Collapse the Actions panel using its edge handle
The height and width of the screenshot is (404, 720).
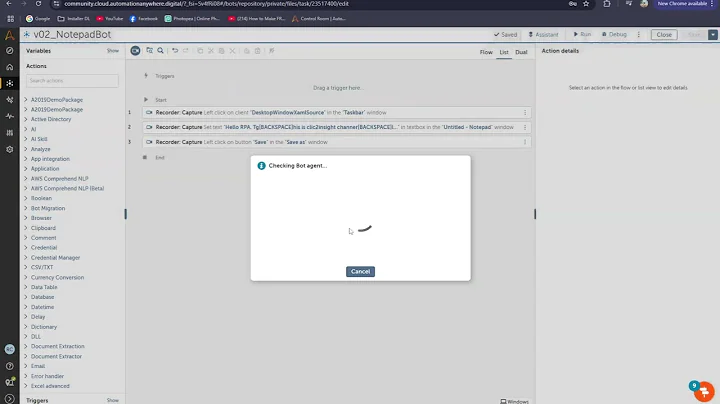(x=125, y=214)
